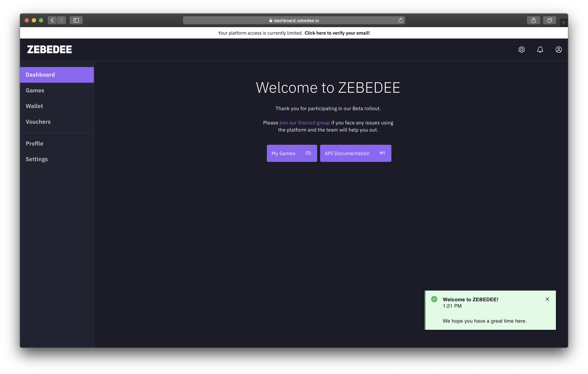Reload the page with the refresh icon
588x374 pixels.
(401, 20)
